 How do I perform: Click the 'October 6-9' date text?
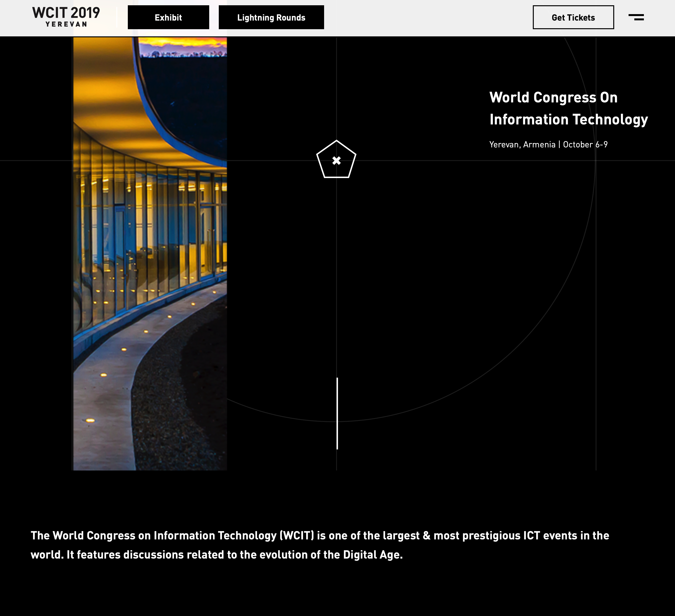pyautogui.click(x=585, y=145)
